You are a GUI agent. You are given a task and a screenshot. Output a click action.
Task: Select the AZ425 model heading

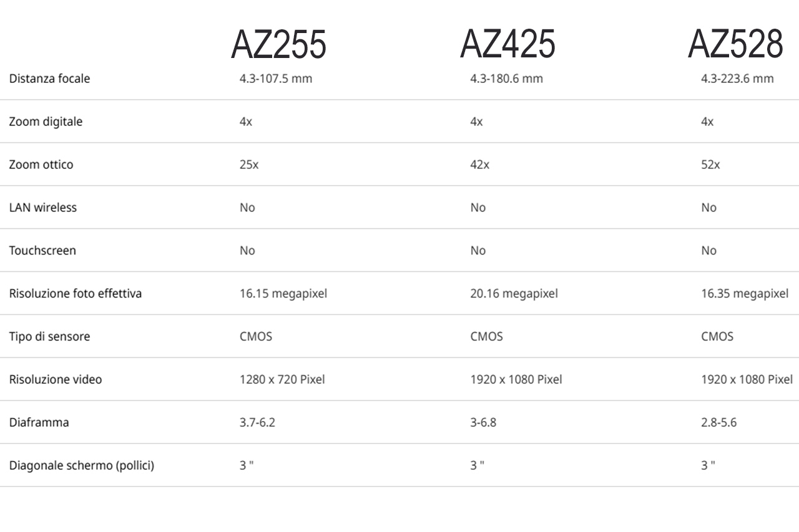coord(507,45)
